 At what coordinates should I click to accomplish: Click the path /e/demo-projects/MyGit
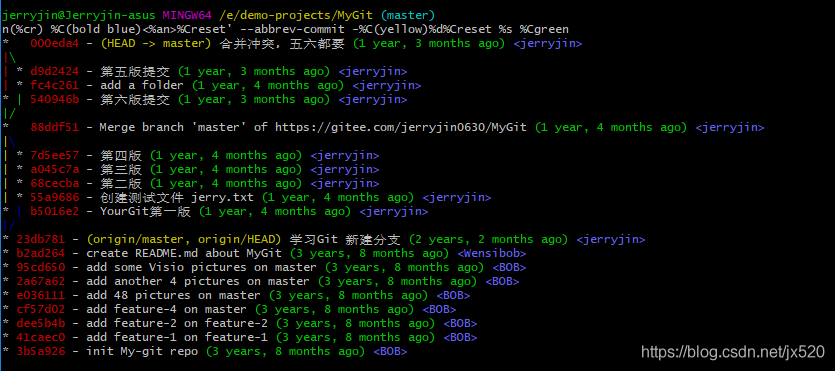click(296, 15)
